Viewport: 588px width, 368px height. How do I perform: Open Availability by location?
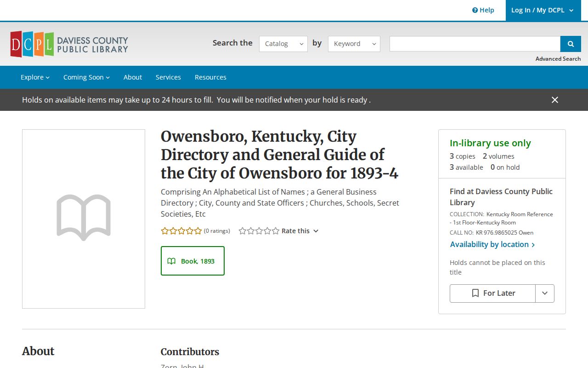tap(492, 244)
